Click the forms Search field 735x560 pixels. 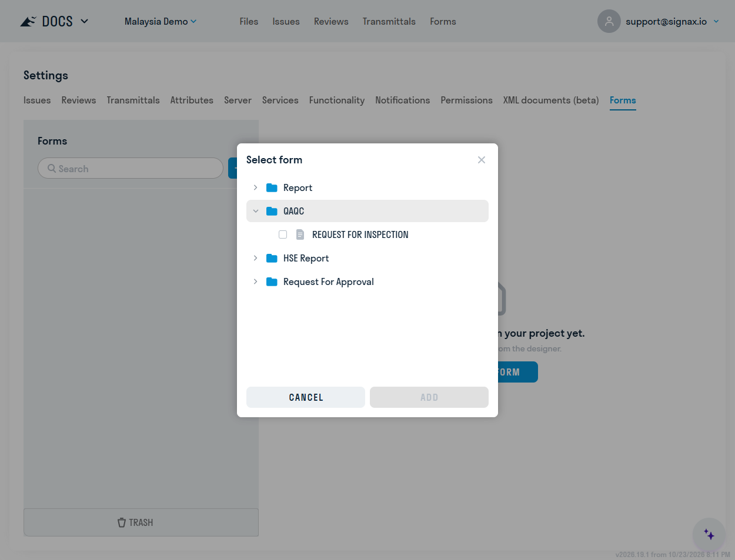point(131,169)
